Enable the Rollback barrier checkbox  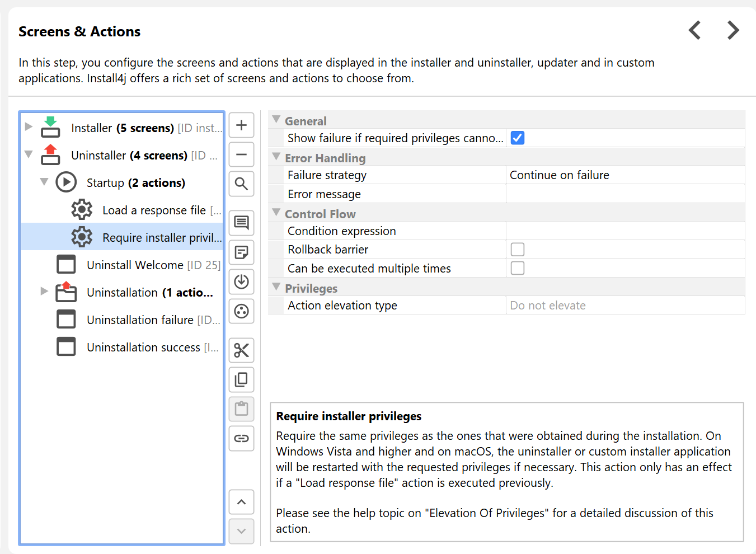(518, 250)
